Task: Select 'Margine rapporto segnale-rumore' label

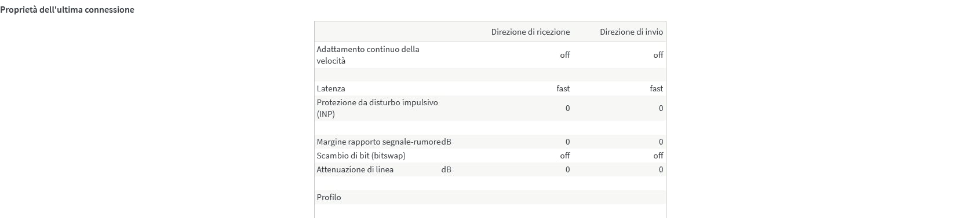Action: tap(378, 142)
